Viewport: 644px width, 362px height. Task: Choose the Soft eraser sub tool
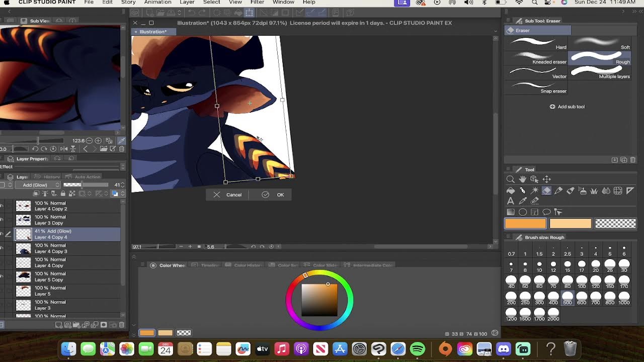pyautogui.click(x=600, y=43)
